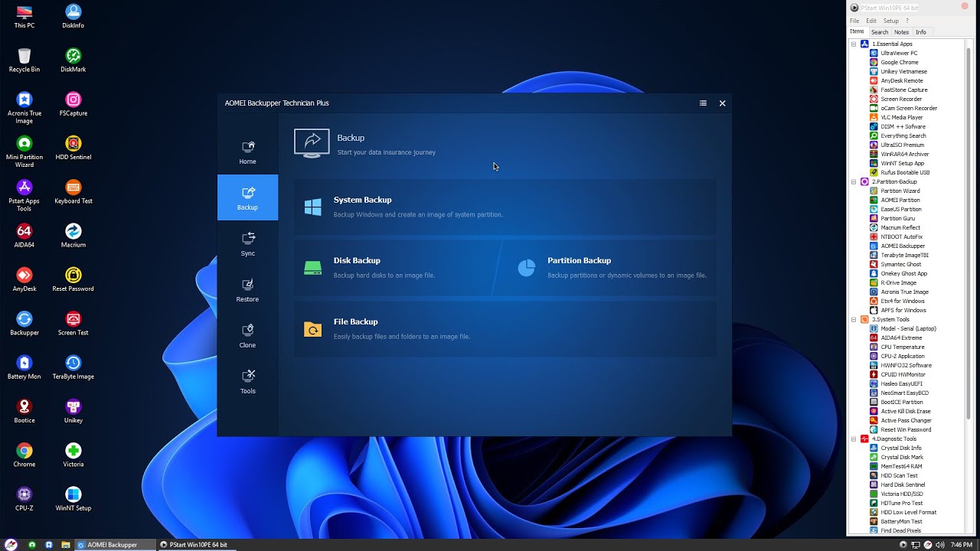Open the Setup menu in PStart
The image size is (980, 551).
pos(890,21)
